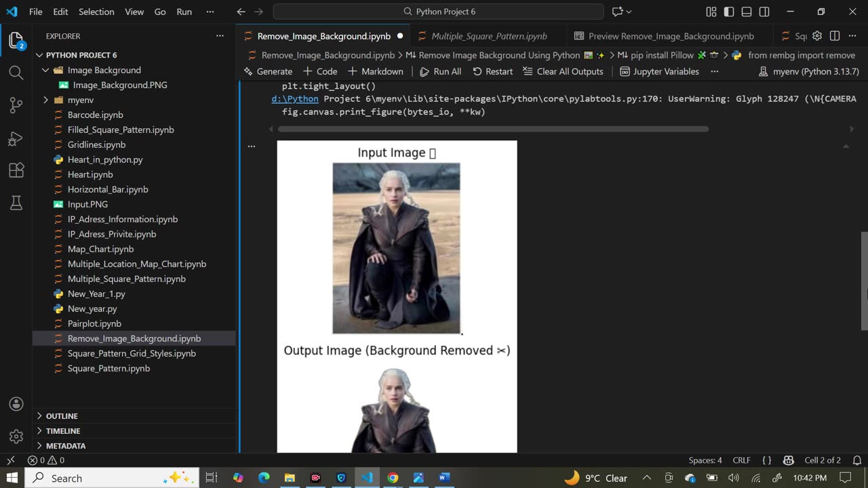This screenshot has width=868, height=488.
Task: Open the Copilot chat icon in title bar
Action: [617, 12]
